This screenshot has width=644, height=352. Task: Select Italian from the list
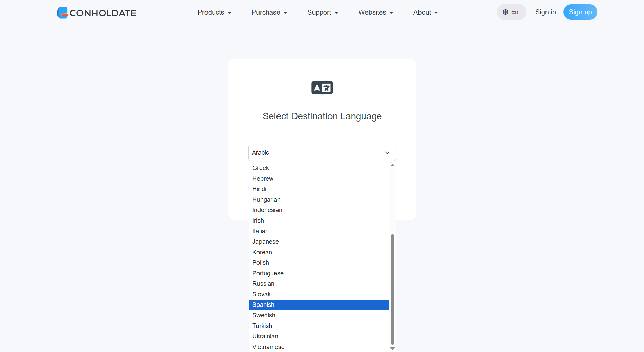pos(319,231)
